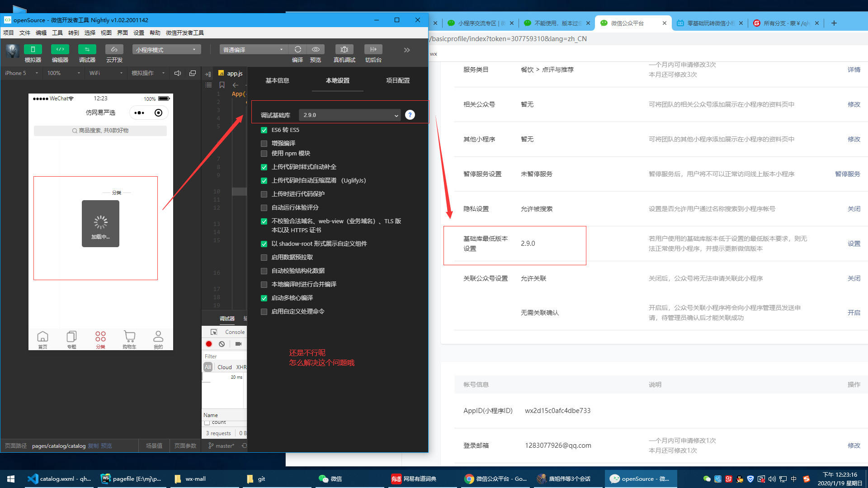The width and height of the screenshot is (868, 488).
Task: Click the blue help question mark icon
Action: point(410,115)
